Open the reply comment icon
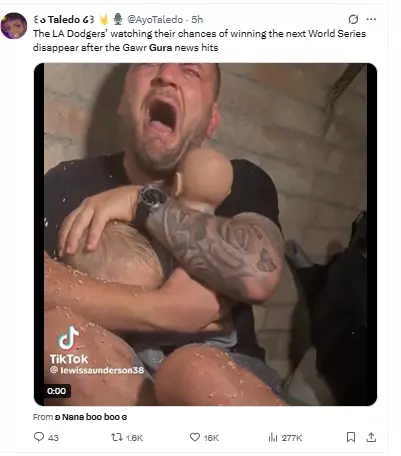The width and height of the screenshot is (401, 456). (x=39, y=437)
